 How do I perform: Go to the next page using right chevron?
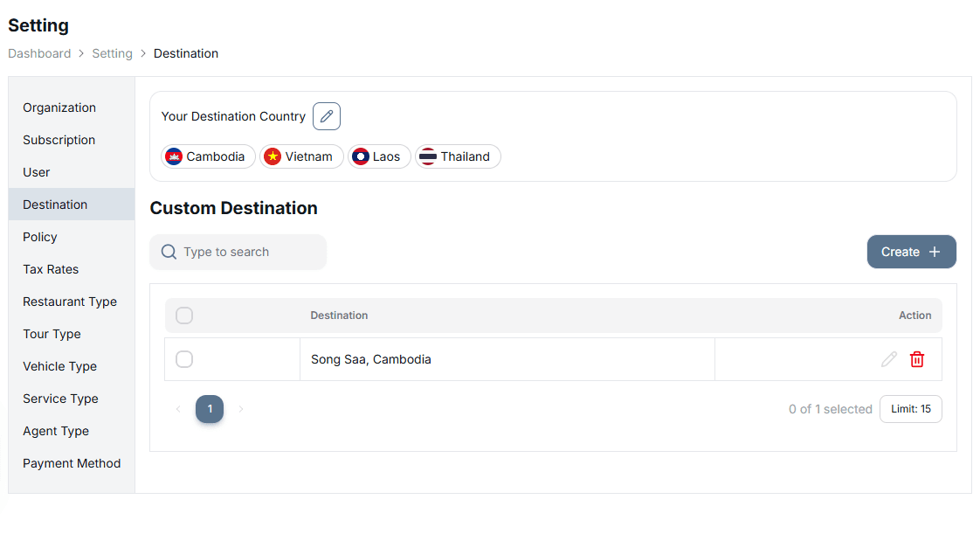[x=240, y=408]
